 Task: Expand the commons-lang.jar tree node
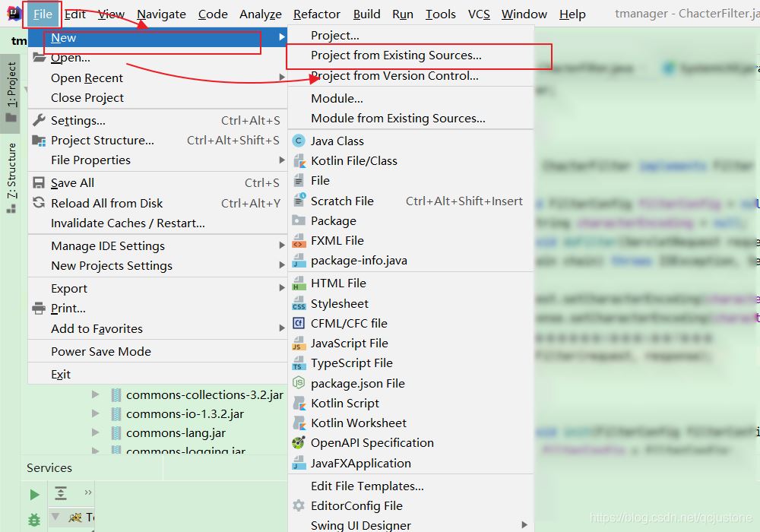coord(96,432)
